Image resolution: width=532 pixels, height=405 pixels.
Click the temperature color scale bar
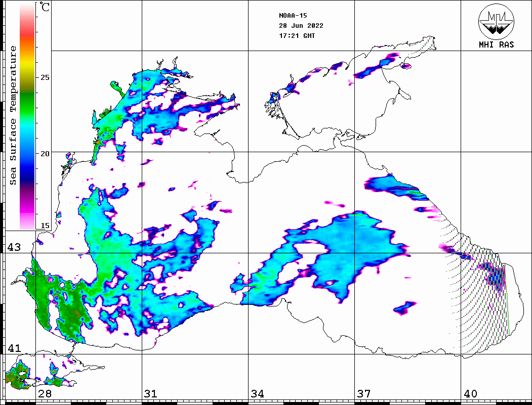27,117
